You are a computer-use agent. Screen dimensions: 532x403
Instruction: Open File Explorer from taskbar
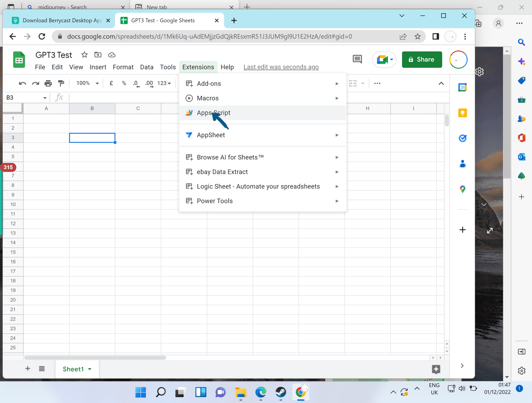[241, 392]
